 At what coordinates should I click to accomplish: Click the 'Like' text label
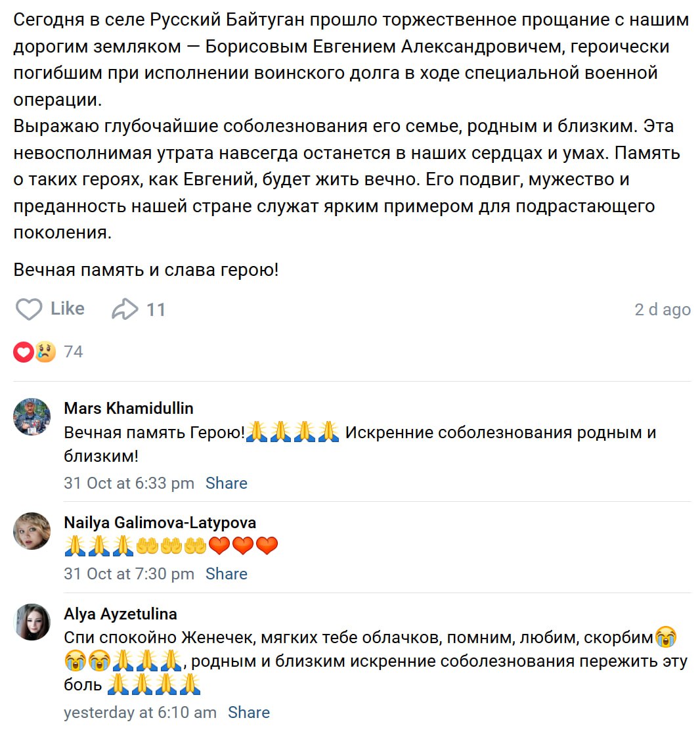point(68,309)
